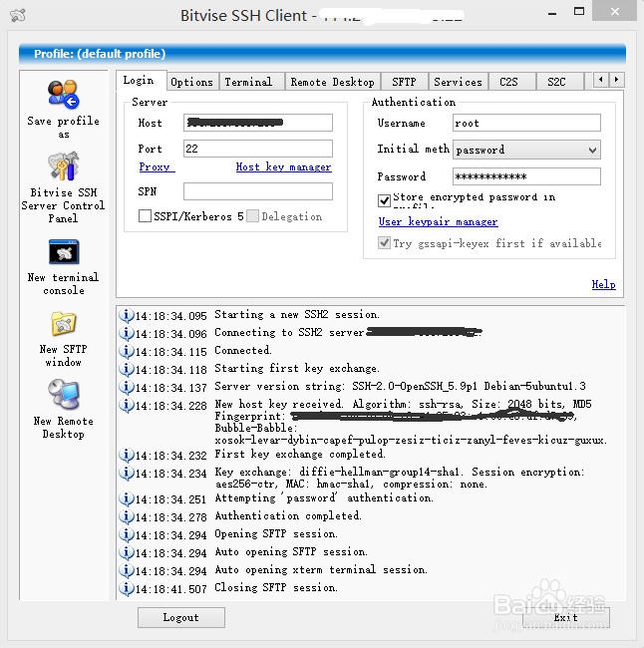The width and height of the screenshot is (644, 648).
Task: Click log line 'Auto opening SFTP session.'
Action: point(290,551)
